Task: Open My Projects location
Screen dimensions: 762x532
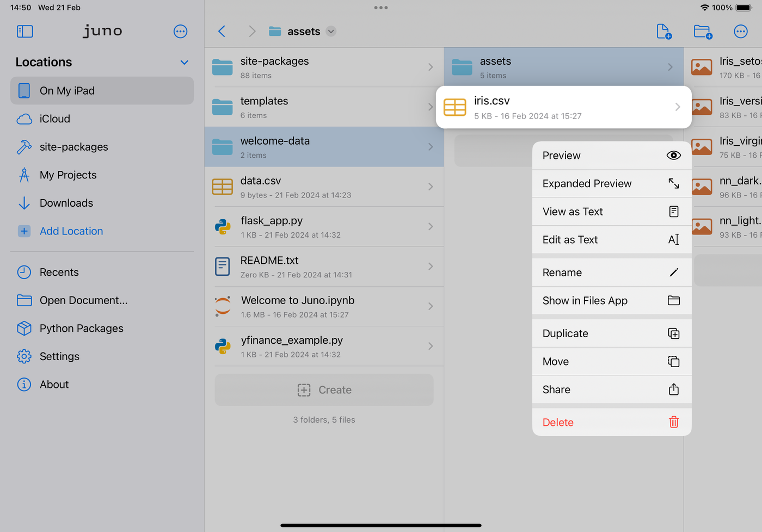Action: [x=68, y=175]
